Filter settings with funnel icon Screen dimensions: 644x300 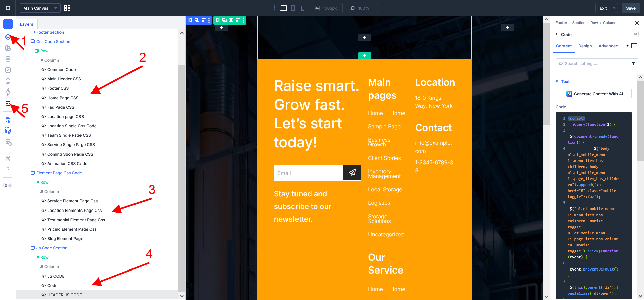tap(633, 63)
